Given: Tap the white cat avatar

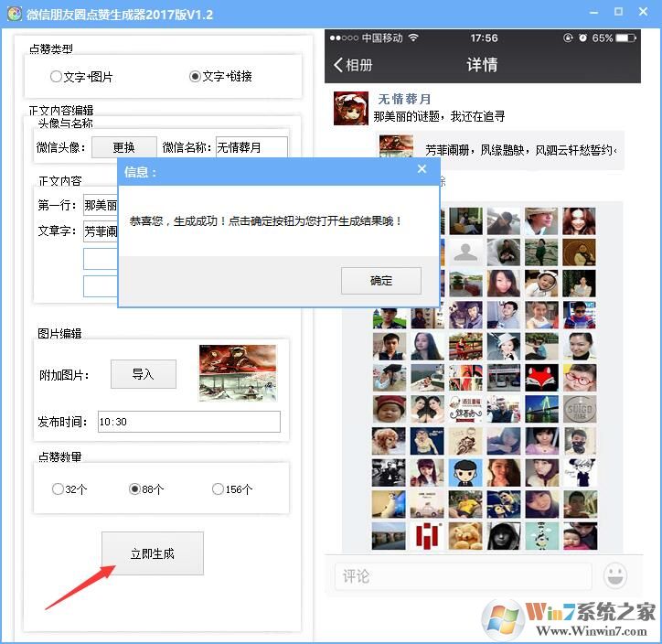Looking at the screenshot, I should (x=389, y=504).
